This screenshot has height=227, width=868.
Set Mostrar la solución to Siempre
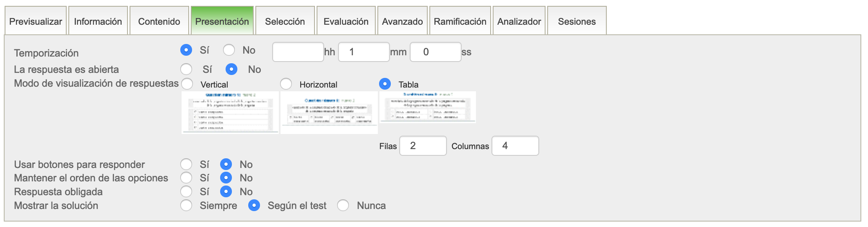pyautogui.click(x=186, y=205)
